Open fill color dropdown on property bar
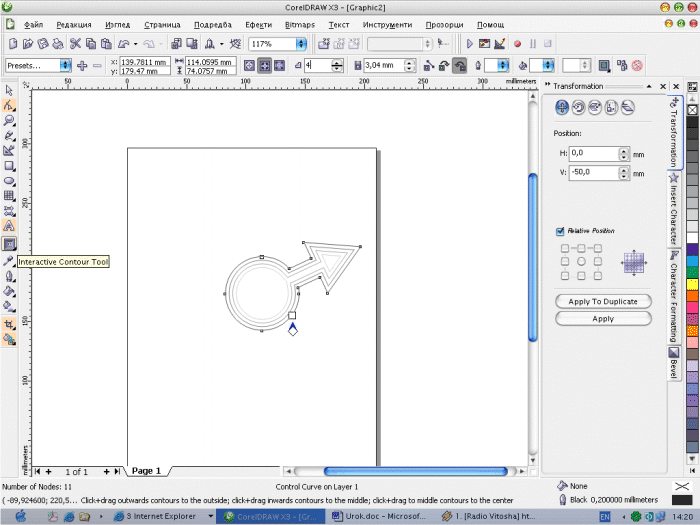 548,66
